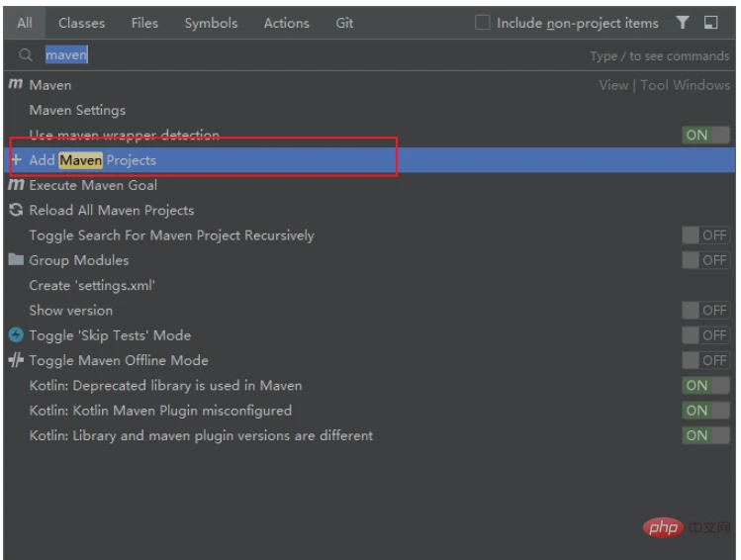Click the filter funnel icon
This screenshot has height=560, width=741.
coord(683,23)
